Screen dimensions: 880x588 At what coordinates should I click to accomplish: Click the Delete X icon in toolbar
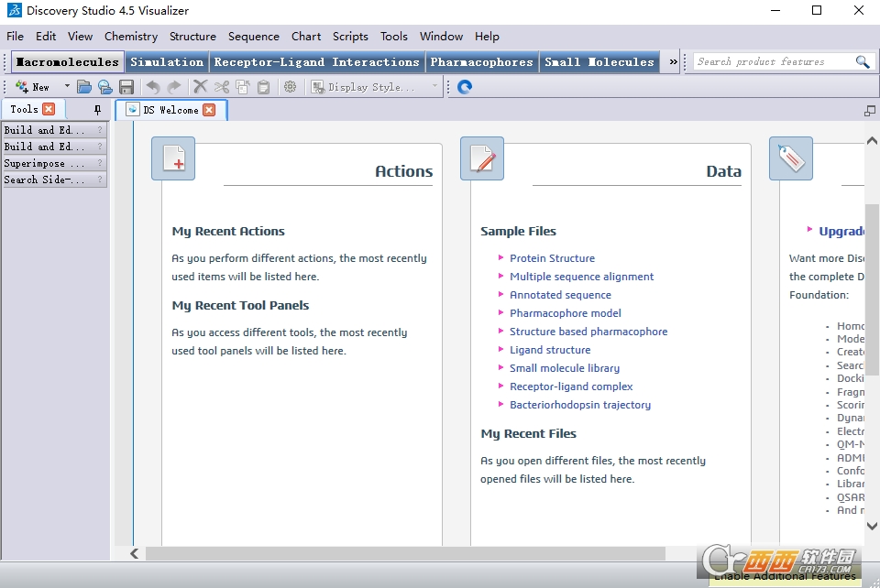pos(201,87)
